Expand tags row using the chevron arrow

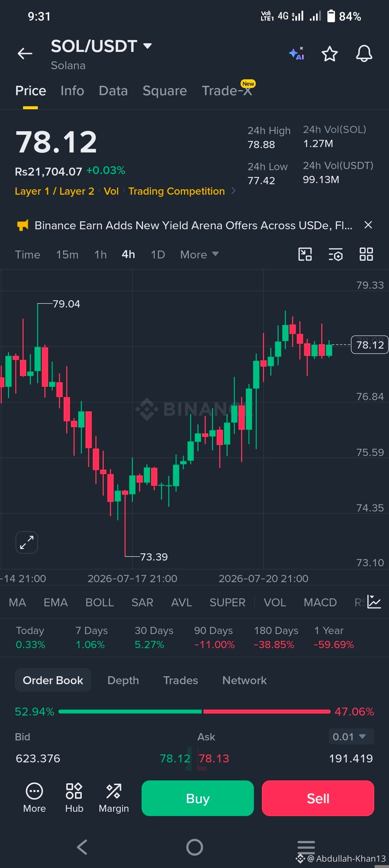[233, 191]
